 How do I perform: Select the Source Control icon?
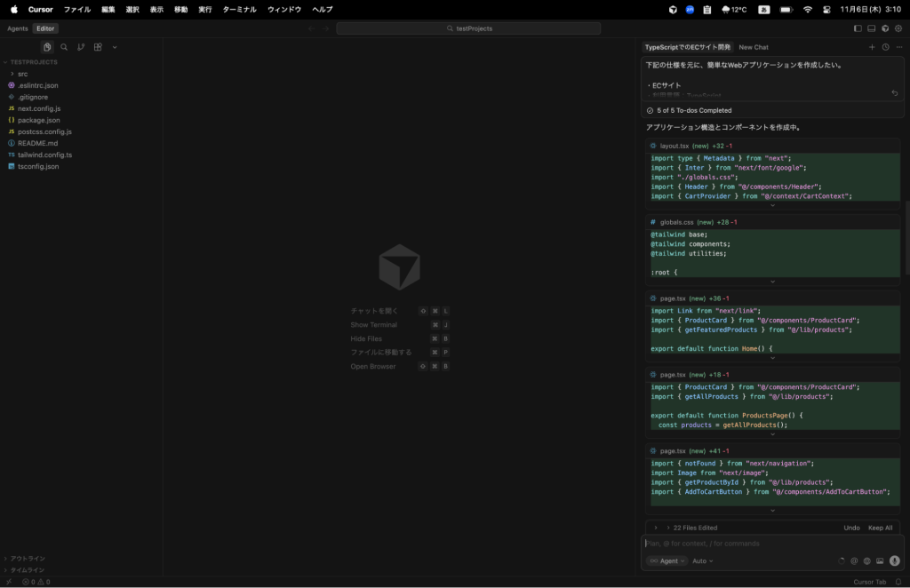pos(82,46)
